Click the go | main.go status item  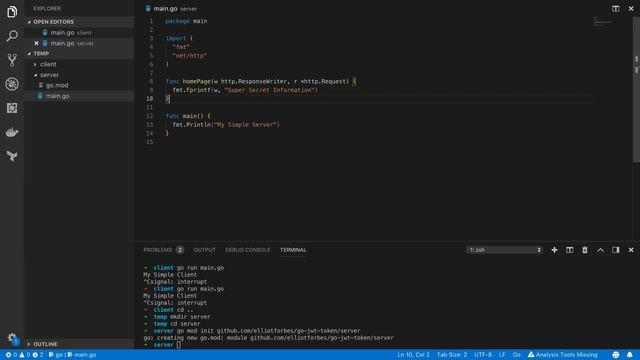(73, 355)
